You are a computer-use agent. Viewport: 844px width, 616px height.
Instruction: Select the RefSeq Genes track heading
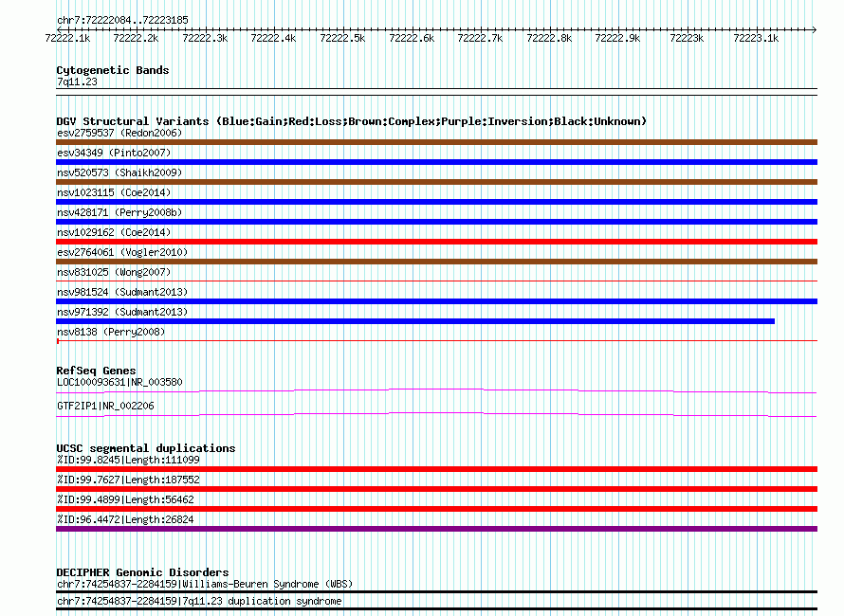(96, 371)
